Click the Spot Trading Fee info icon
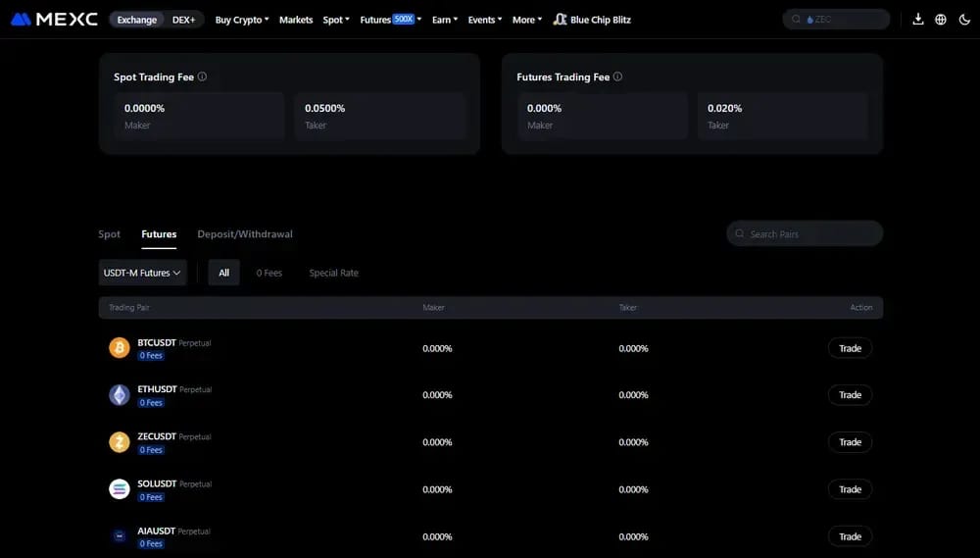The height and width of the screenshot is (558, 980). 202,76
